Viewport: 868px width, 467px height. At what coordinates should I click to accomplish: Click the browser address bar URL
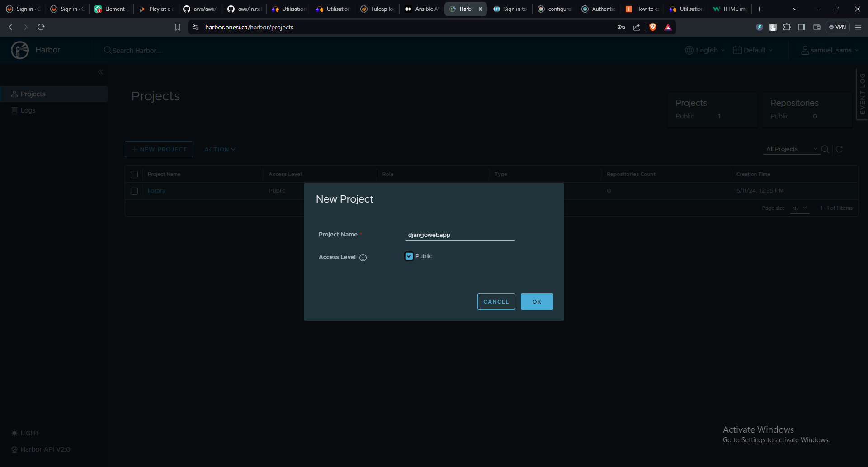click(x=249, y=27)
